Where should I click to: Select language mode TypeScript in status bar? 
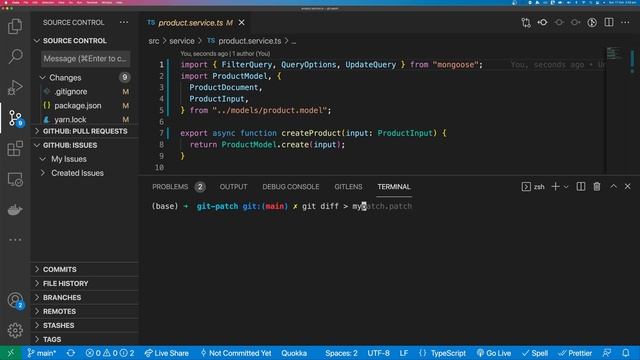pyautogui.click(x=448, y=353)
